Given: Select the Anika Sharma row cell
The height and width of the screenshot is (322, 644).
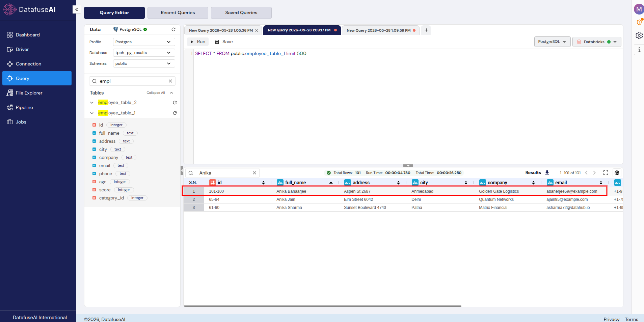Looking at the screenshot, I should (289, 208).
